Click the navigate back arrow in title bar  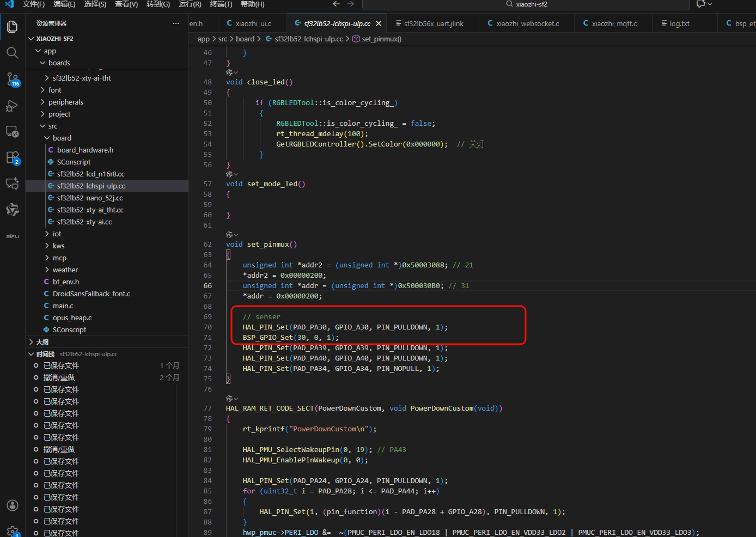point(336,4)
